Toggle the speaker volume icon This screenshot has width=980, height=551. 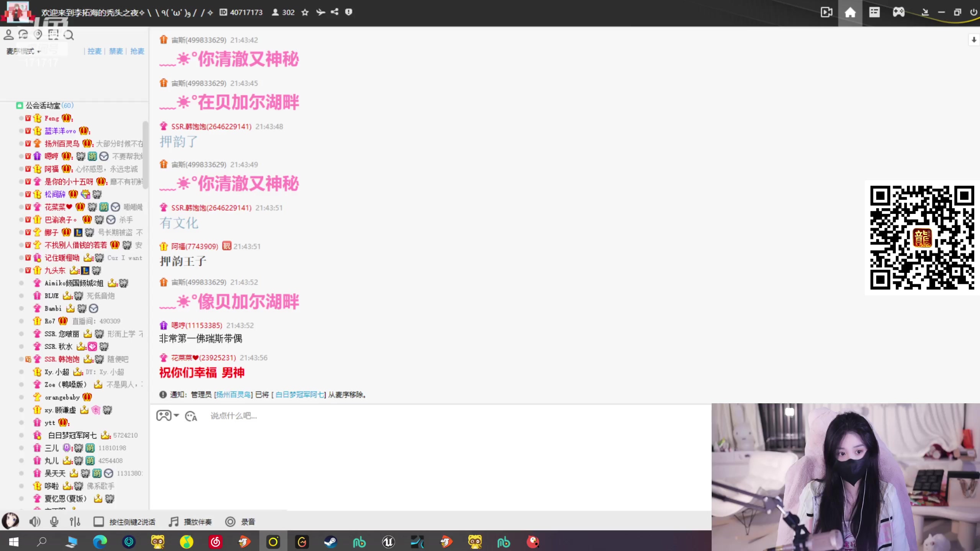34,522
